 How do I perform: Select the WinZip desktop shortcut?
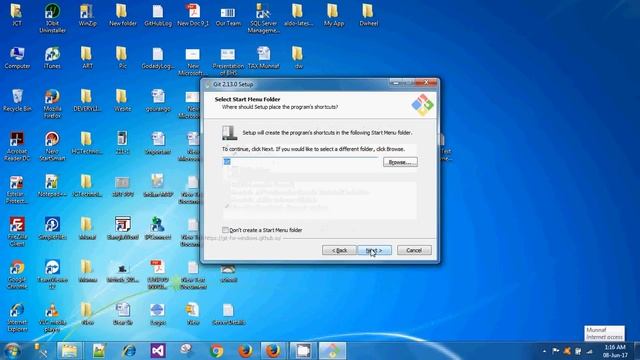click(87, 16)
